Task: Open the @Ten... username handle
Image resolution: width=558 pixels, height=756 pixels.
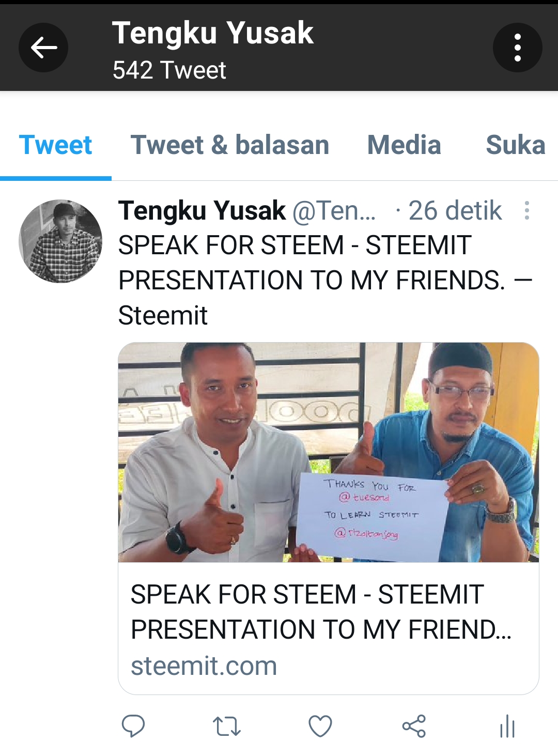Action: click(334, 211)
